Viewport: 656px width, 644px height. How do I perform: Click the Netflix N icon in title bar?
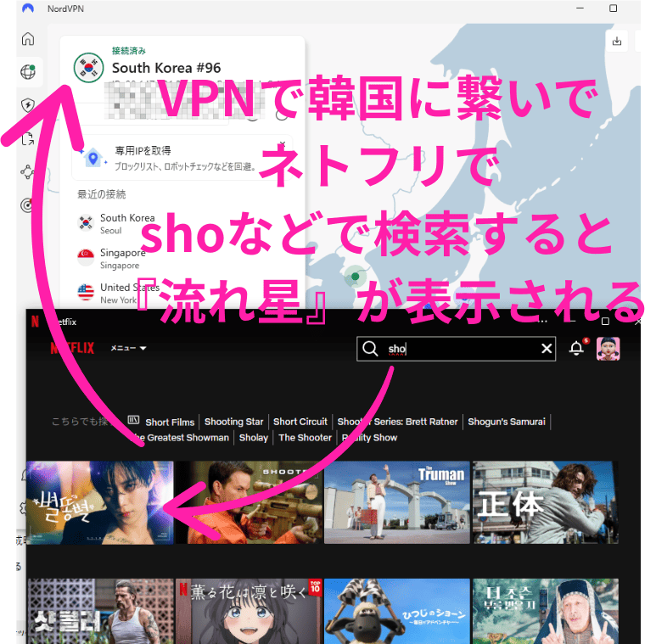pyautogui.click(x=35, y=322)
